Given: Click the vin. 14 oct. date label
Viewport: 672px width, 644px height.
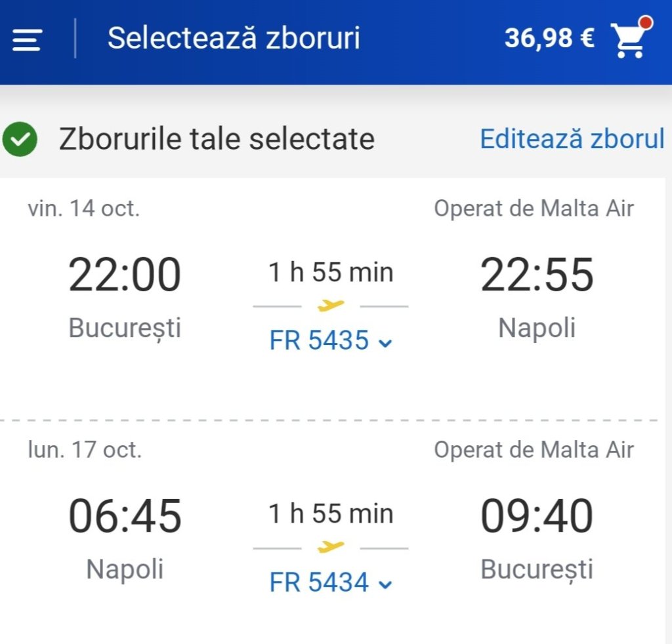Looking at the screenshot, I should [x=84, y=209].
